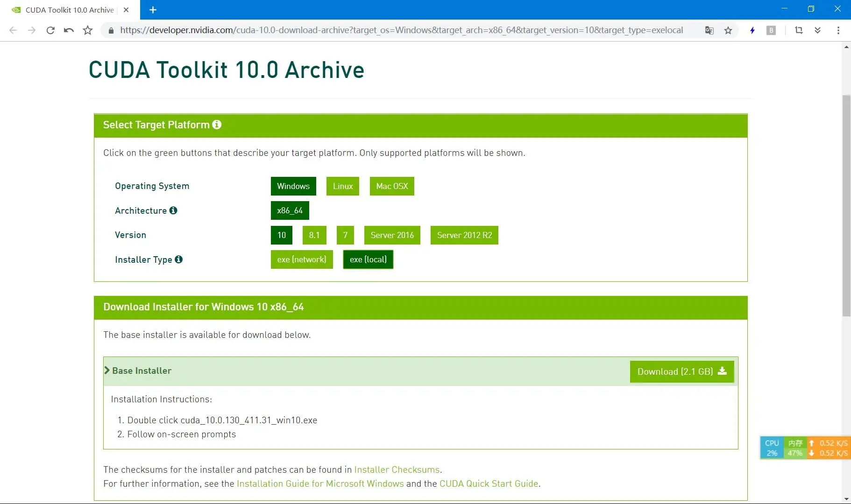The height and width of the screenshot is (504, 851).
Task: Click info icon beside Installer Type
Action: [178, 259]
